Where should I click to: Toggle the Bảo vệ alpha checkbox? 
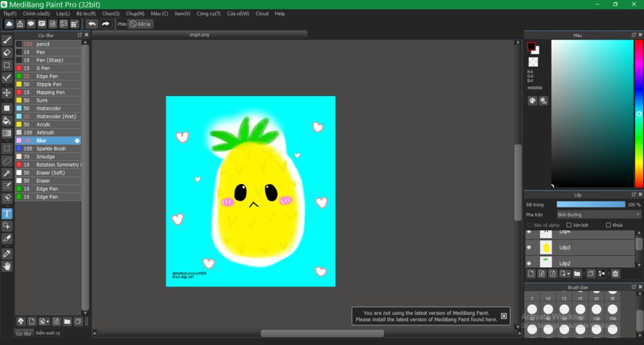point(530,225)
